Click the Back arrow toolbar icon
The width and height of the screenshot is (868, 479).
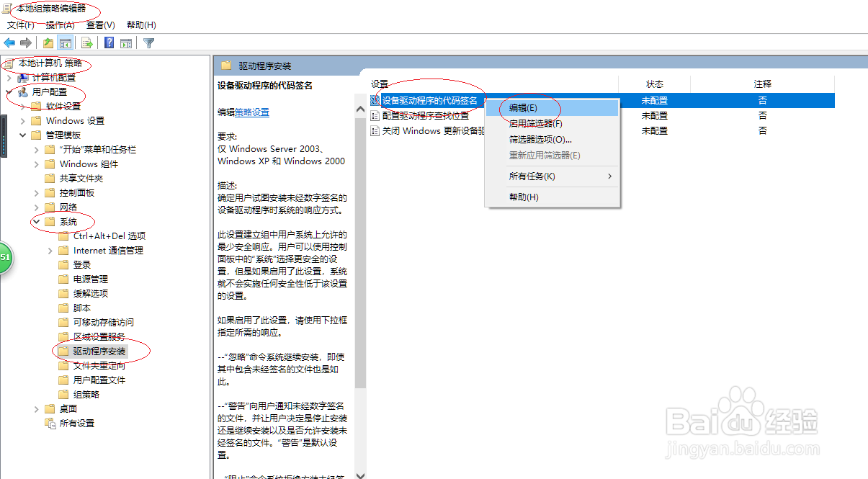coord(10,42)
